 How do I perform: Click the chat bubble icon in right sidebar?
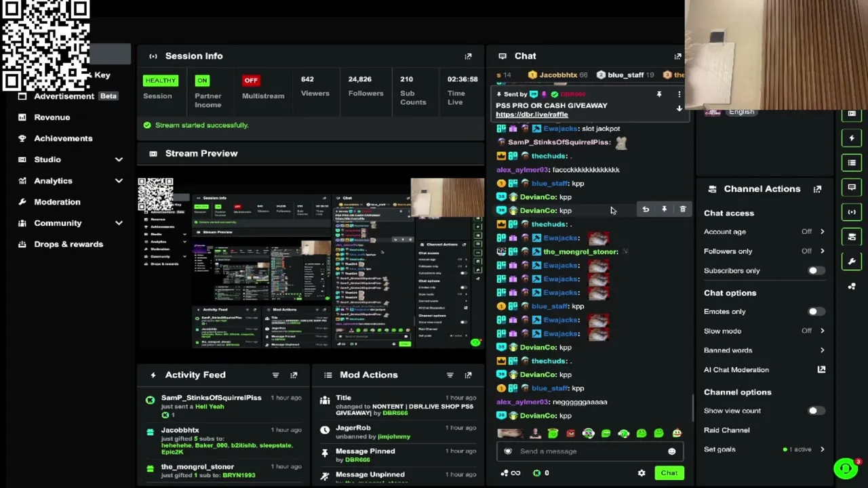coord(852,187)
